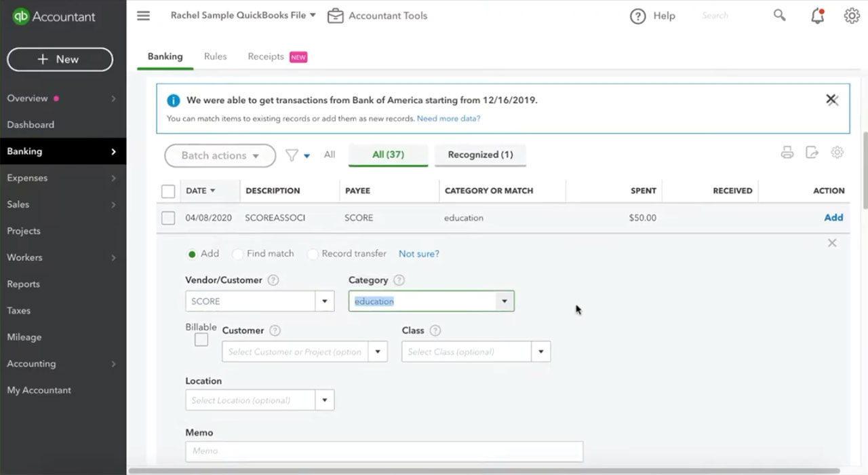Click into the Memo input field
868x475 pixels.
pyautogui.click(x=384, y=451)
